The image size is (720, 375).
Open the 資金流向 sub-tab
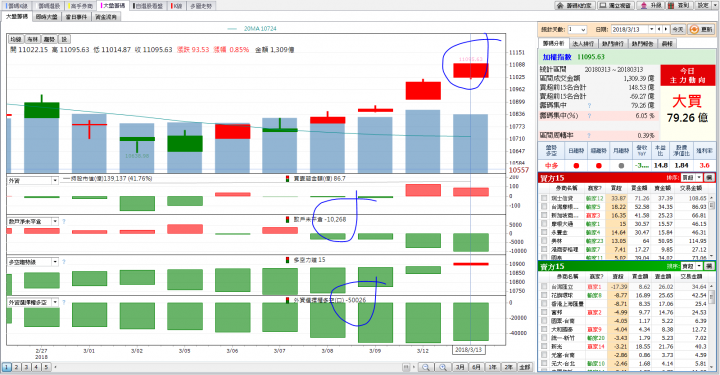(x=106, y=17)
